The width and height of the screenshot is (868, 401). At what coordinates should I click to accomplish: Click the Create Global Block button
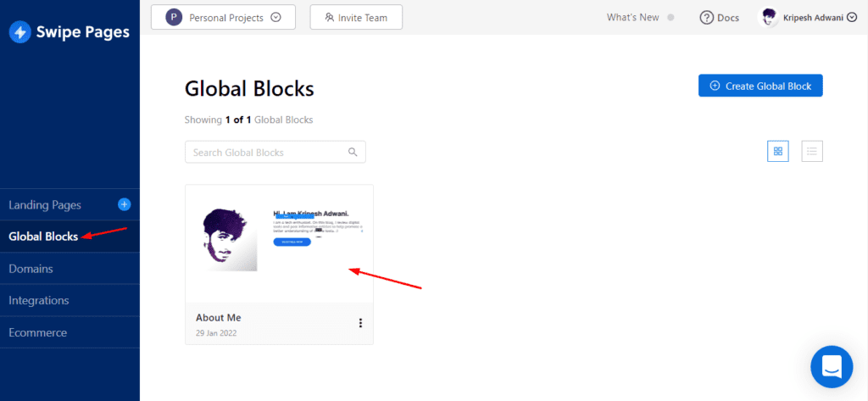760,86
